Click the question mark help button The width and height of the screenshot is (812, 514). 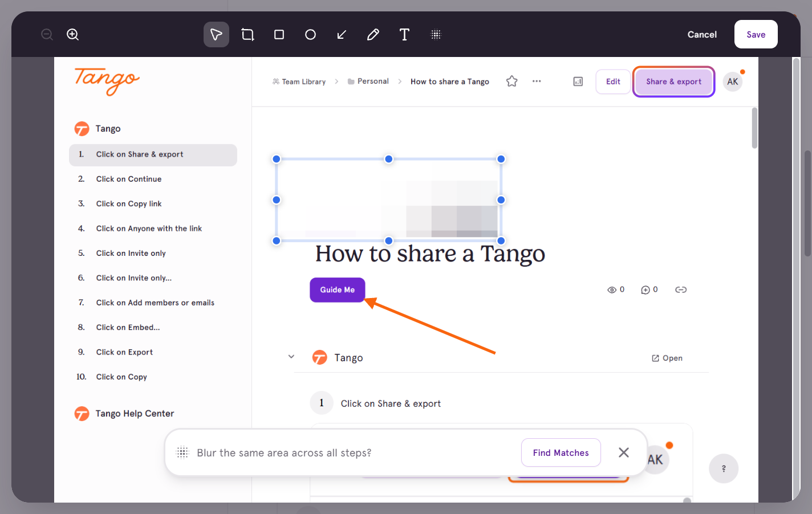coord(724,468)
